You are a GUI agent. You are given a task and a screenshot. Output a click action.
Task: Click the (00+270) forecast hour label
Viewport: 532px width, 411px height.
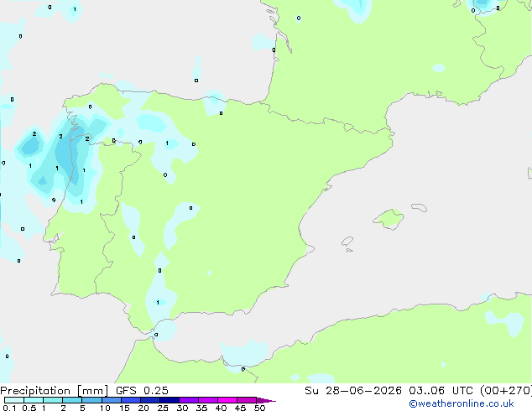506,391
